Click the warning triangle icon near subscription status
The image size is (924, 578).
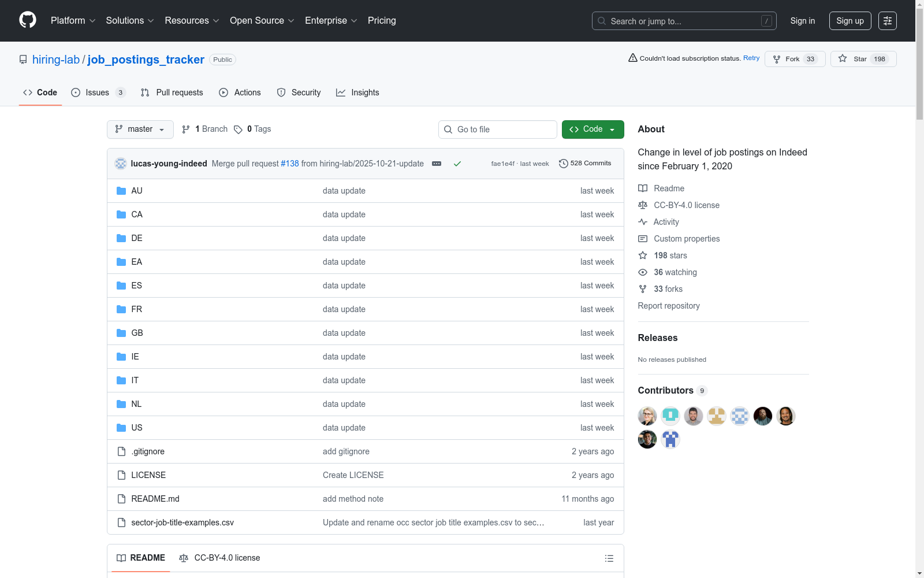tap(633, 58)
